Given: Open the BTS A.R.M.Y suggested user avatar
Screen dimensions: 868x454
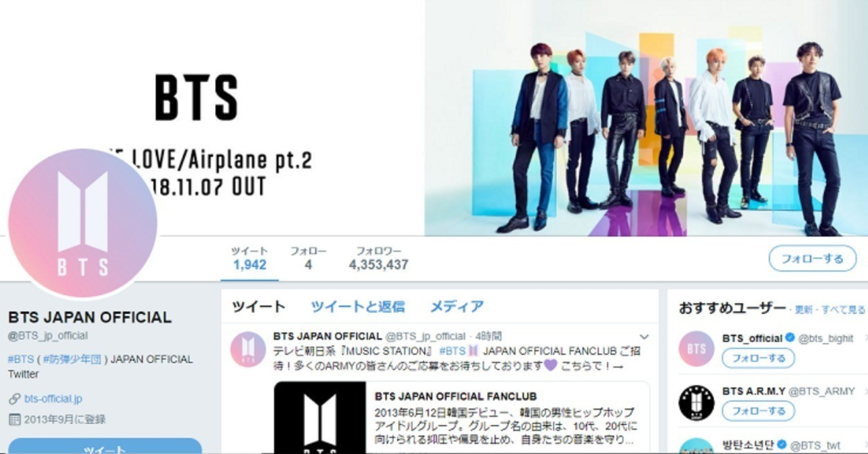Looking at the screenshot, I should tap(696, 403).
